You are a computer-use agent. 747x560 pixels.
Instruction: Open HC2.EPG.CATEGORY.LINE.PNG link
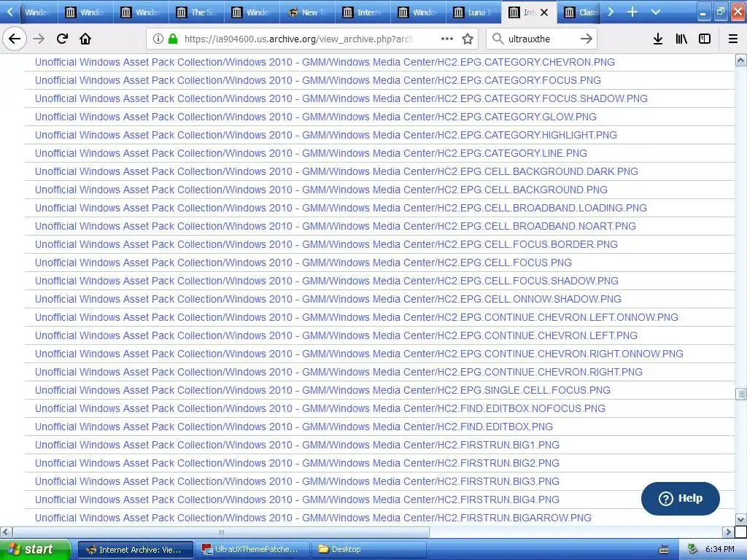[311, 153]
